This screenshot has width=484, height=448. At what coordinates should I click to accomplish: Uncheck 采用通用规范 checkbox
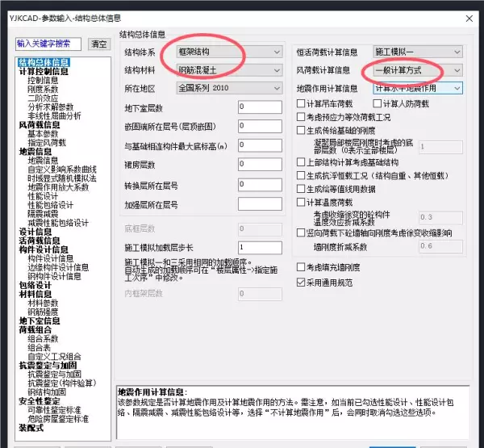(301, 283)
